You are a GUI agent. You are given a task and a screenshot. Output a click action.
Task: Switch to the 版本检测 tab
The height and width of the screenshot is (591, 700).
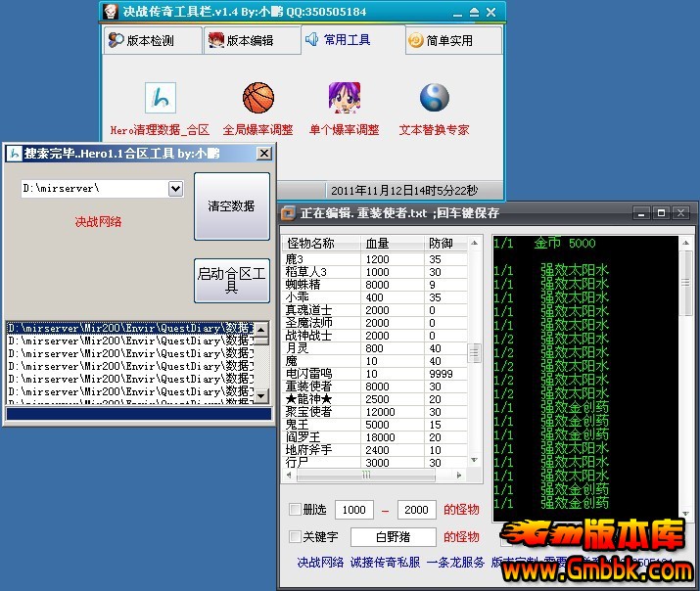[x=142, y=40]
